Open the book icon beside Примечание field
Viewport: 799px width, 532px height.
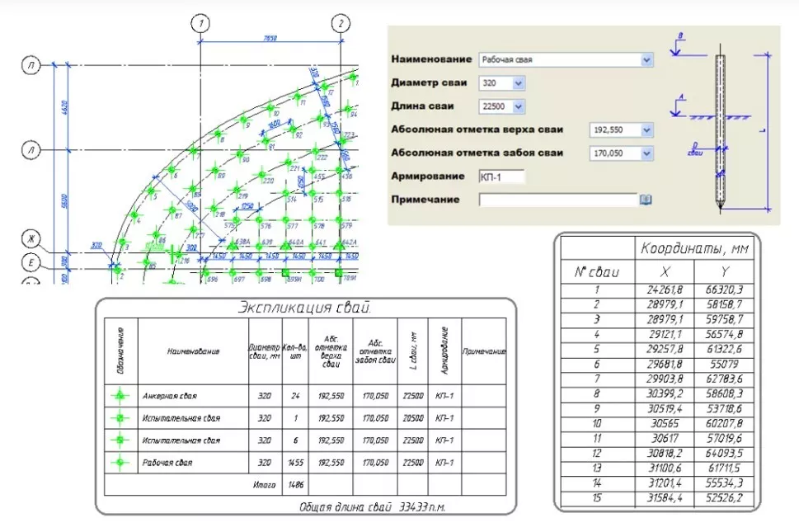pos(646,199)
